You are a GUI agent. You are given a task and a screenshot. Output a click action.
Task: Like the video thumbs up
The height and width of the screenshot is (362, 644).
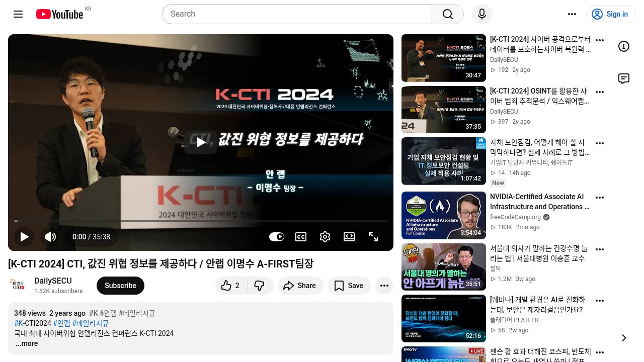pos(230,286)
